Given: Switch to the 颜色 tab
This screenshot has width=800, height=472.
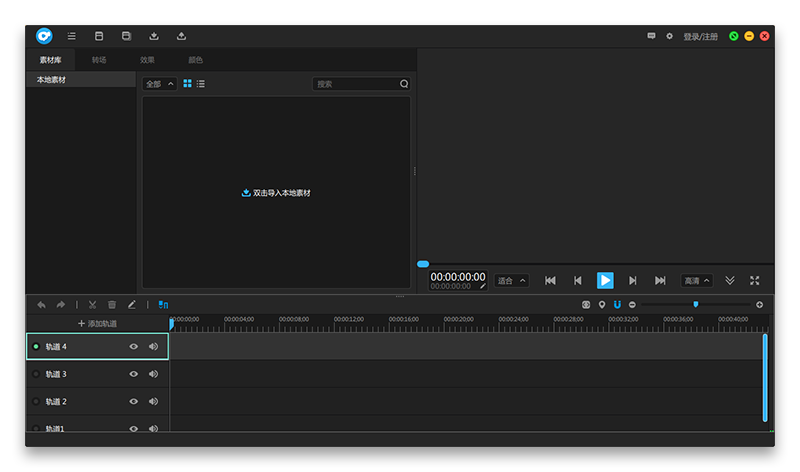Looking at the screenshot, I should [x=195, y=60].
